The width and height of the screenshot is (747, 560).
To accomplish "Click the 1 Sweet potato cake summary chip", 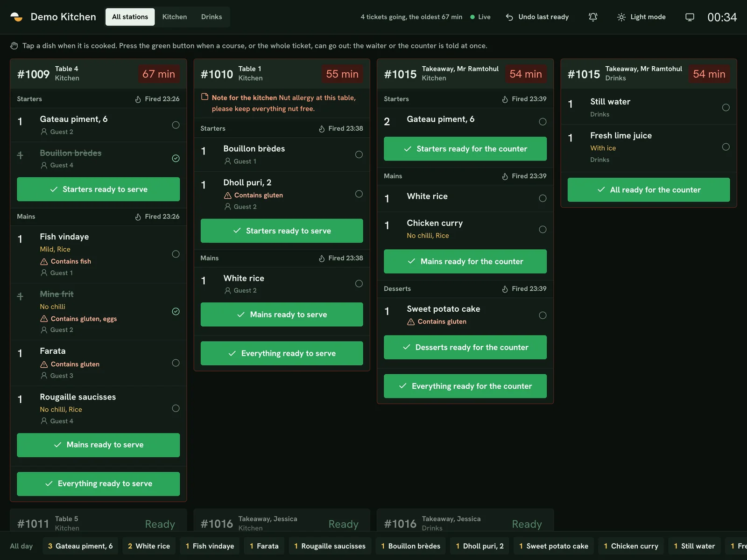I will click(x=554, y=546).
